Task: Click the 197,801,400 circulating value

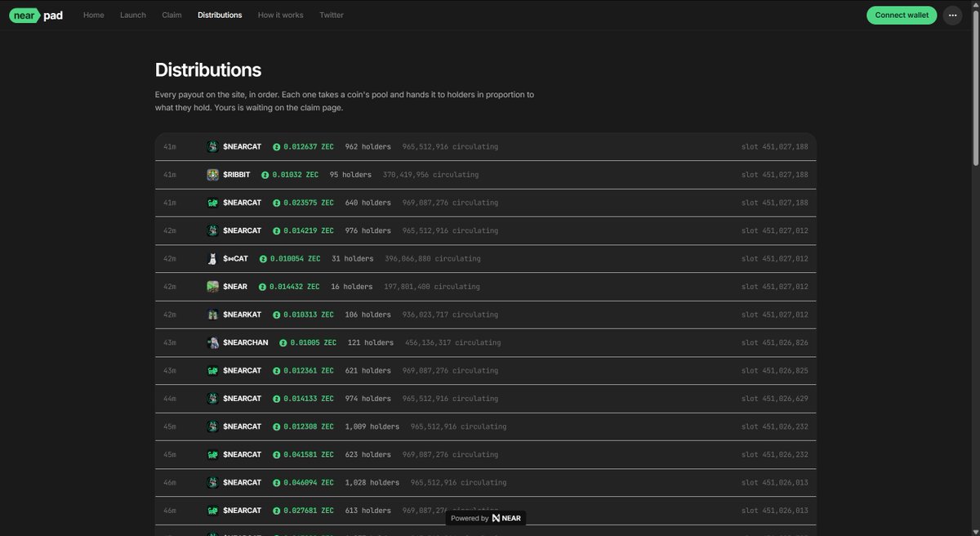Action: click(x=432, y=287)
